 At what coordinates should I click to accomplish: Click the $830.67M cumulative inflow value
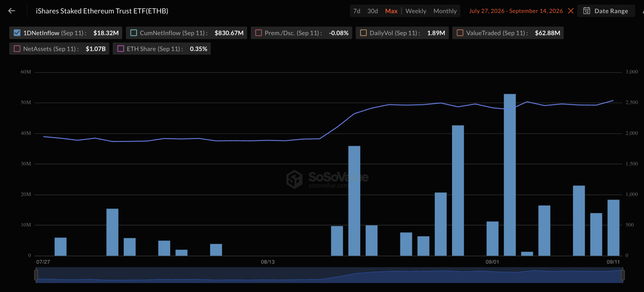229,33
